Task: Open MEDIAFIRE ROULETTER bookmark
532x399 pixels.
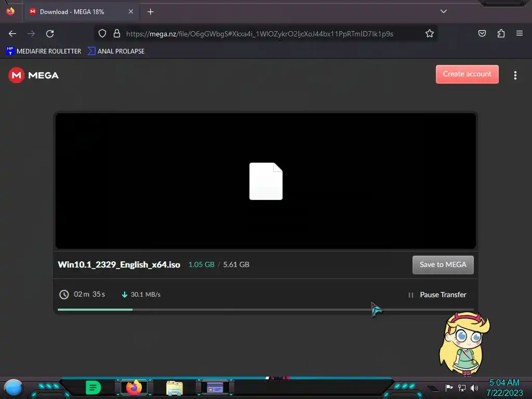Action: (44, 51)
